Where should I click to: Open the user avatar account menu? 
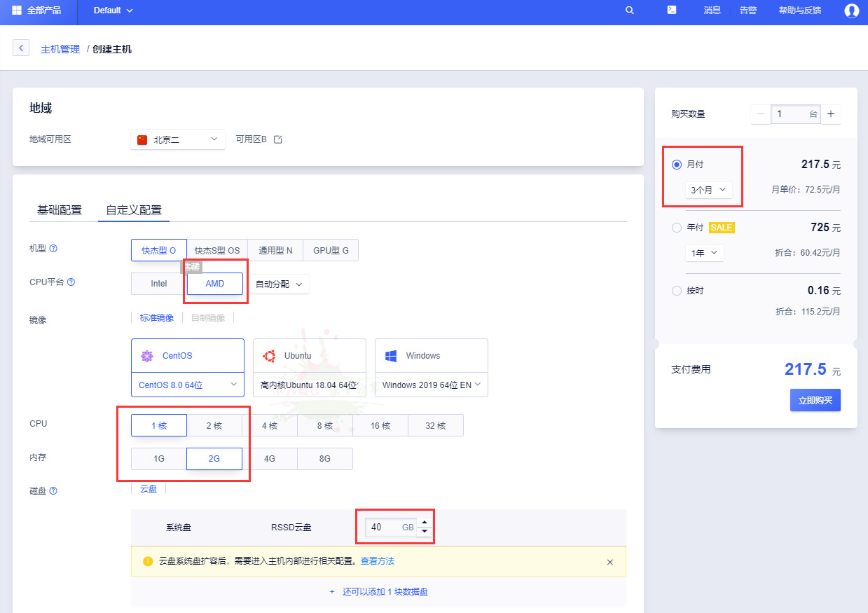(851, 11)
